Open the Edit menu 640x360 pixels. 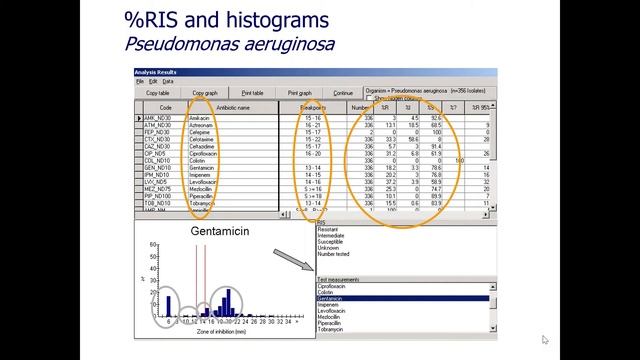pos(153,81)
